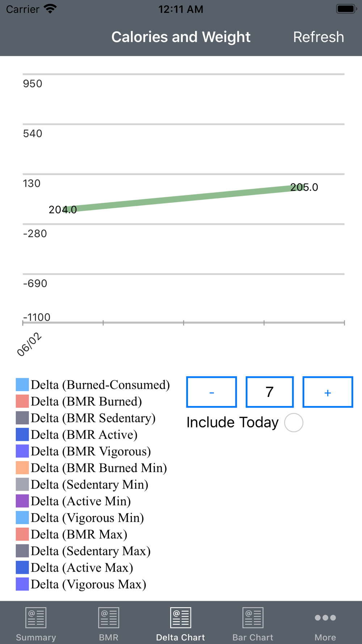Select the days count field showing 7

tap(269, 392)
